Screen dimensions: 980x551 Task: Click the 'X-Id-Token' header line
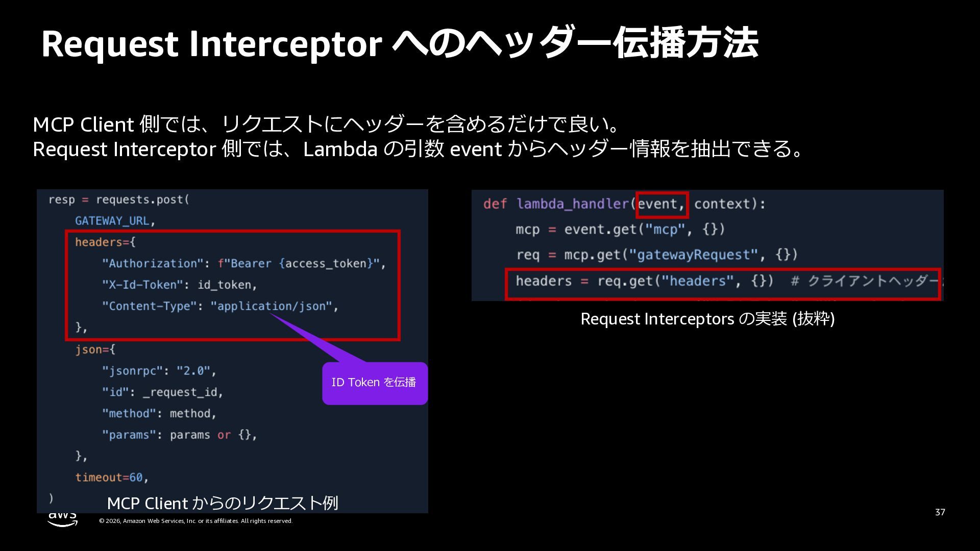[x=179, y=285]
